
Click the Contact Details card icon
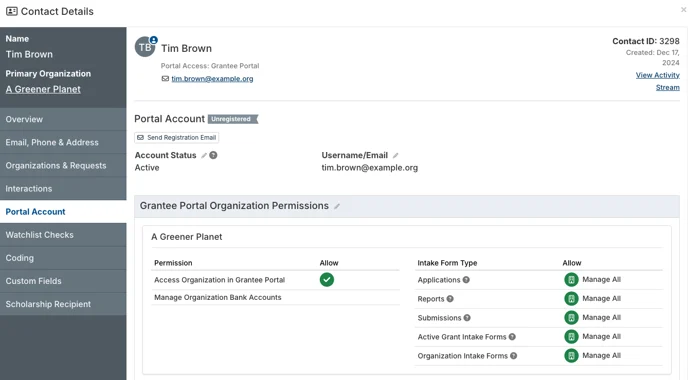[x=12, y=11]
